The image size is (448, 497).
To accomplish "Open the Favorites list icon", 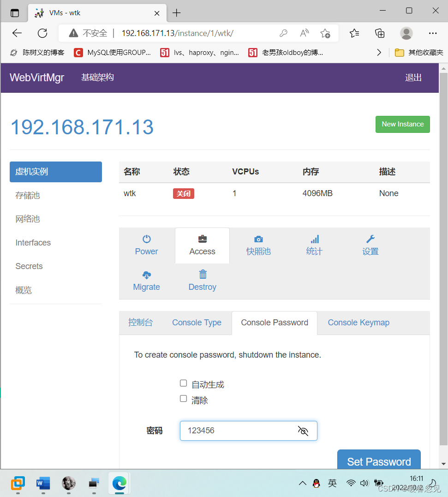I will point(354,33).
